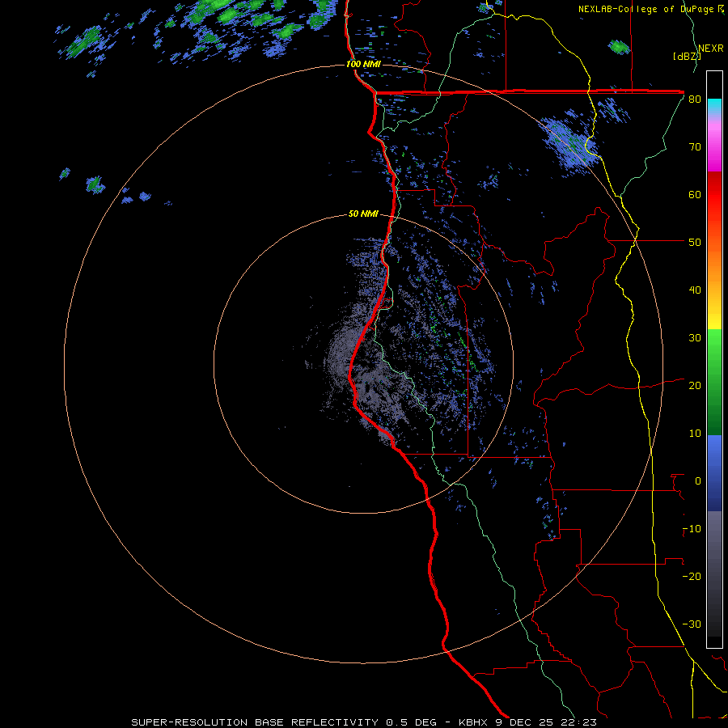Click the 70 value on the dBZ scale
This screenshot has width=728, height=728.
pyautogui.click(x=695, y=147)
